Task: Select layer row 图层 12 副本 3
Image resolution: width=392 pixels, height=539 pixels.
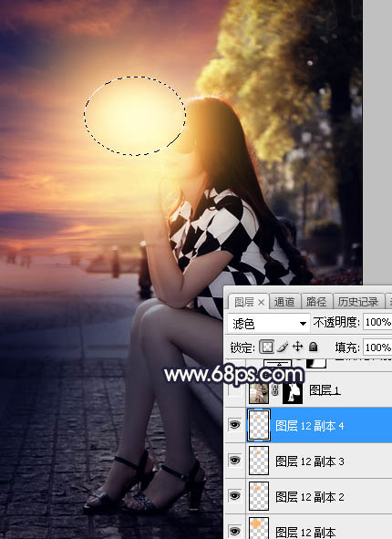Action: 308,461
